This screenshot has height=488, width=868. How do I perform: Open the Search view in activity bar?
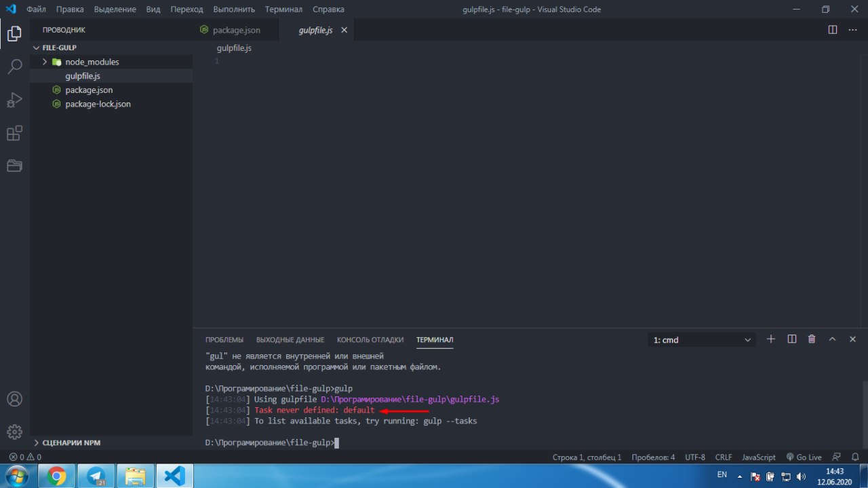coord(14,67)
